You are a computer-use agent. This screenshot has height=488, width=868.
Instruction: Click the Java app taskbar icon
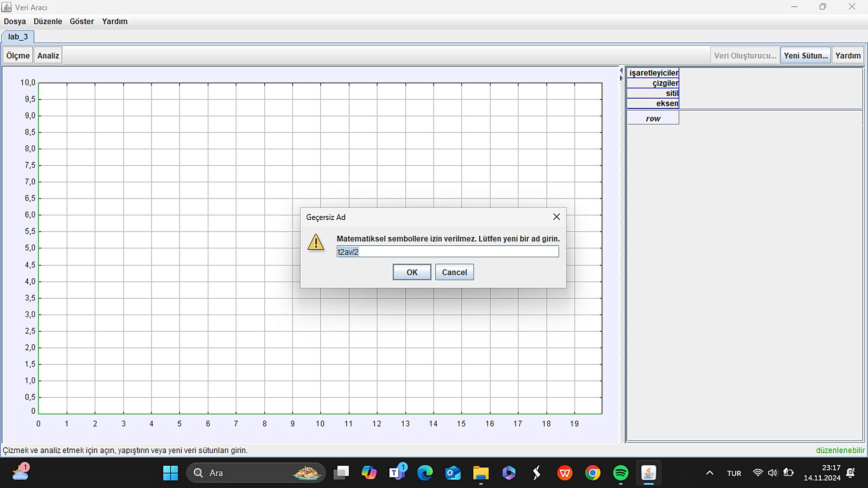pyautogui.click(x=648, y=473)
